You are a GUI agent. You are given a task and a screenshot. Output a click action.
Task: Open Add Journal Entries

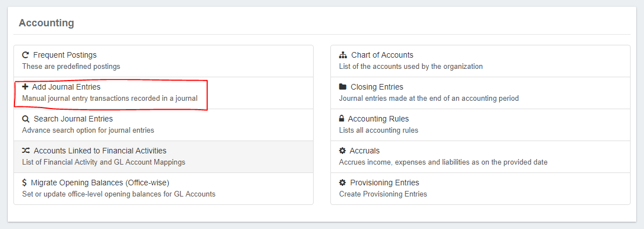66,87
